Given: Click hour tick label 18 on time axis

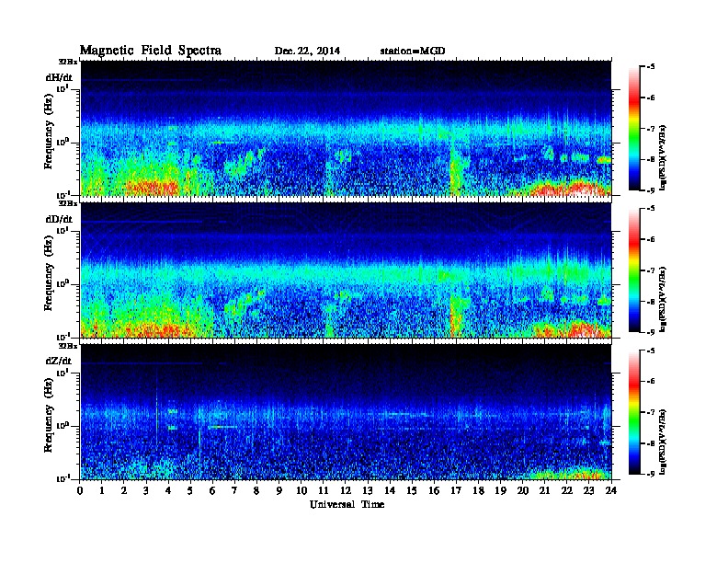Looking at the screenshot, I should [479, 490].
